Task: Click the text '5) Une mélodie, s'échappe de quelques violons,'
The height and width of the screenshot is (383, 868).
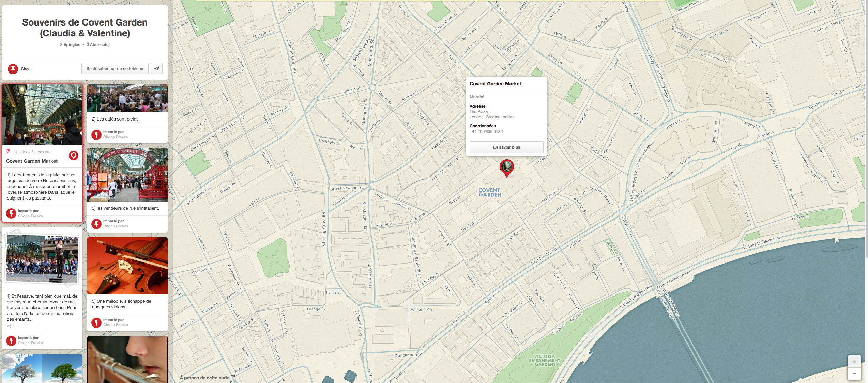Action: (121, 304)
